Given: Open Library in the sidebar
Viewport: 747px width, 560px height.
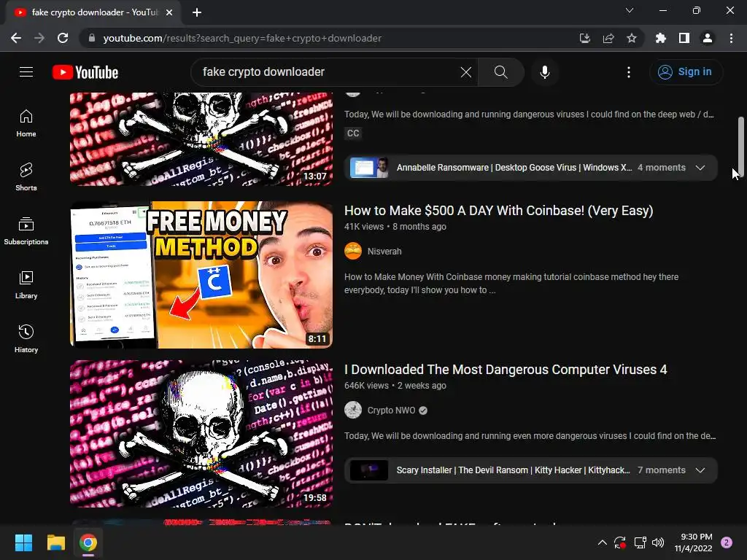Looking at the screenshot, I should pyautogui.click(x=26, y=285).
